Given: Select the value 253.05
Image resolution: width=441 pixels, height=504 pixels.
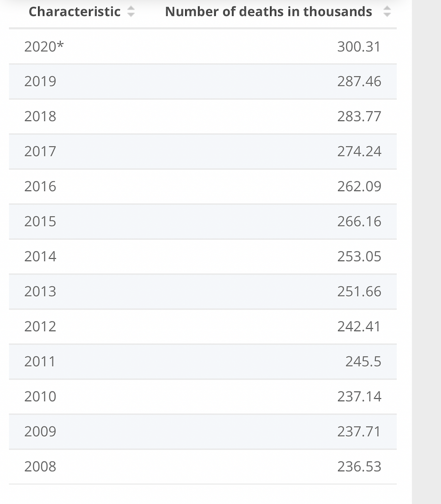Looking at the screenshot, I should coord(359,256).
